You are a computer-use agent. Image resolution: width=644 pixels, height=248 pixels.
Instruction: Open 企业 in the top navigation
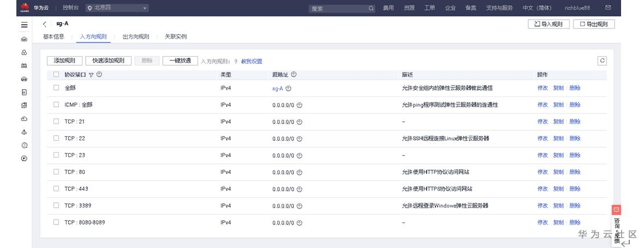pos(450,8)
